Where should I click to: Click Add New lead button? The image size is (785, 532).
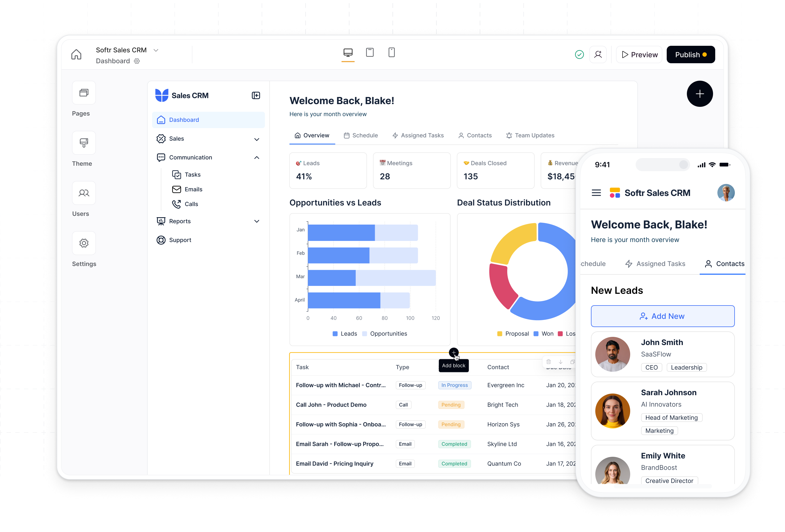662,316
